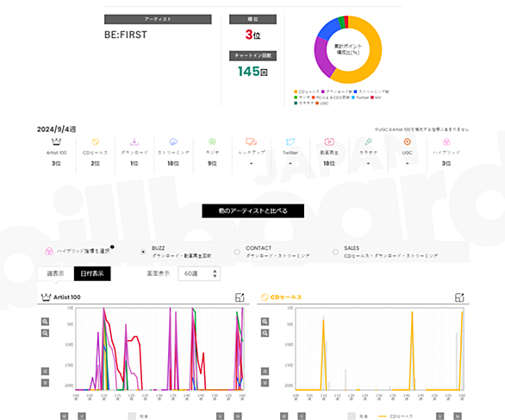Shift Artist 100 chart rank range up
This screenshot has height=420, width=505.
pos(45,372)
